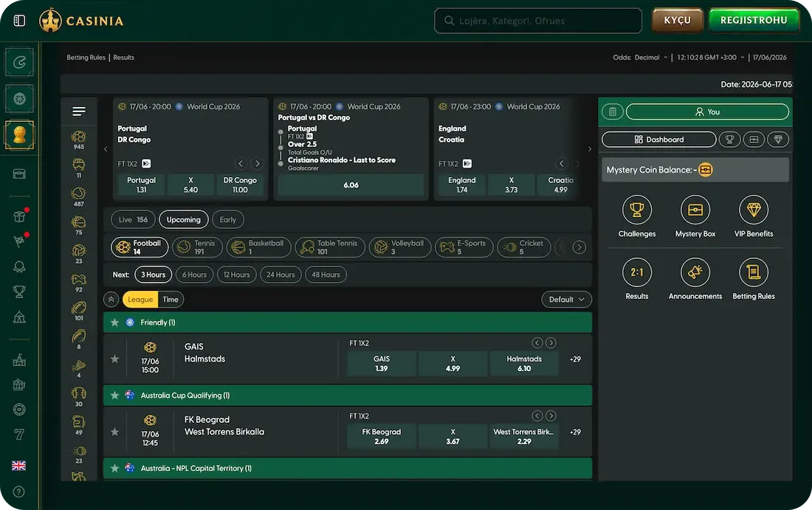Viewport: 812px width, 510px height.
Task: Open the betslip icon beside You
Action: [x=613, y=112]
